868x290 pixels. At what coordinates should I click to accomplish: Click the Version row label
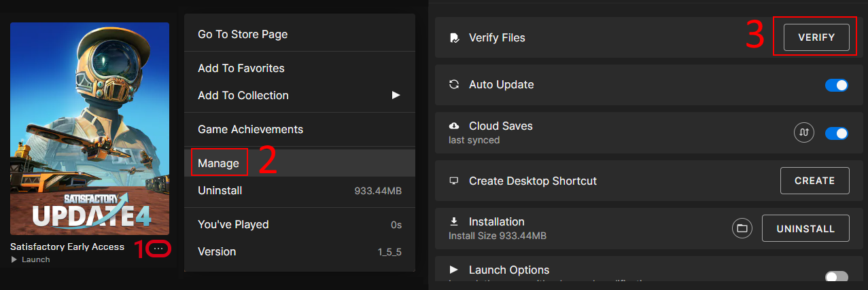(217, 251)
